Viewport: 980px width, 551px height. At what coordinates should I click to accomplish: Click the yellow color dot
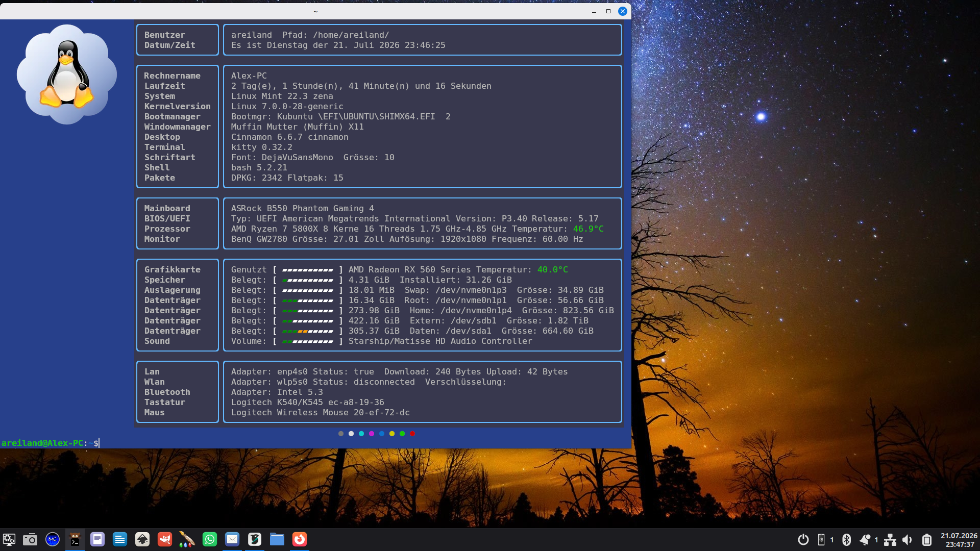coord(392,434)
